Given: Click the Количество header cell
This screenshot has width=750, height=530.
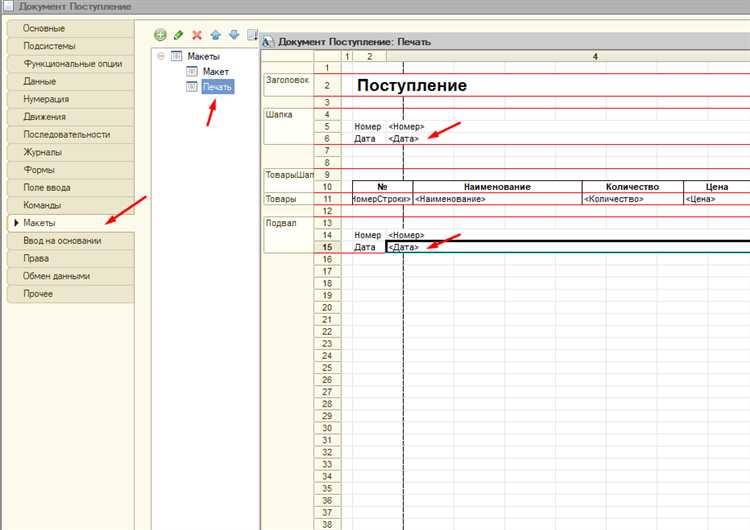Looking at the screenshot, I should click(632, 187).
